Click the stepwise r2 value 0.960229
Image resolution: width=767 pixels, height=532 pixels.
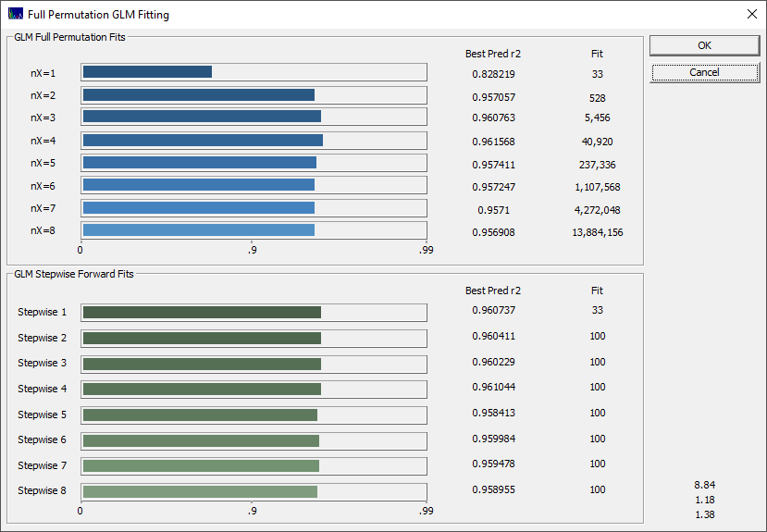click(493, 363)
